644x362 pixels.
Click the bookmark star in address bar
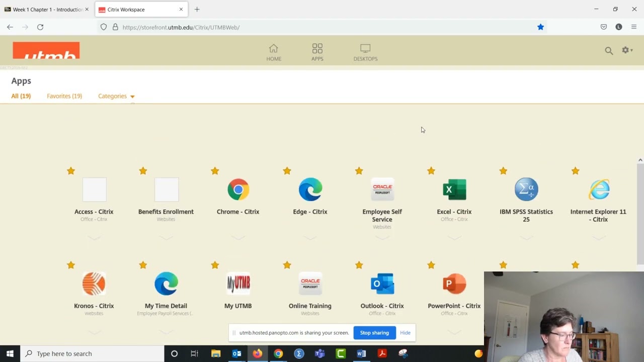click(540, 27)
